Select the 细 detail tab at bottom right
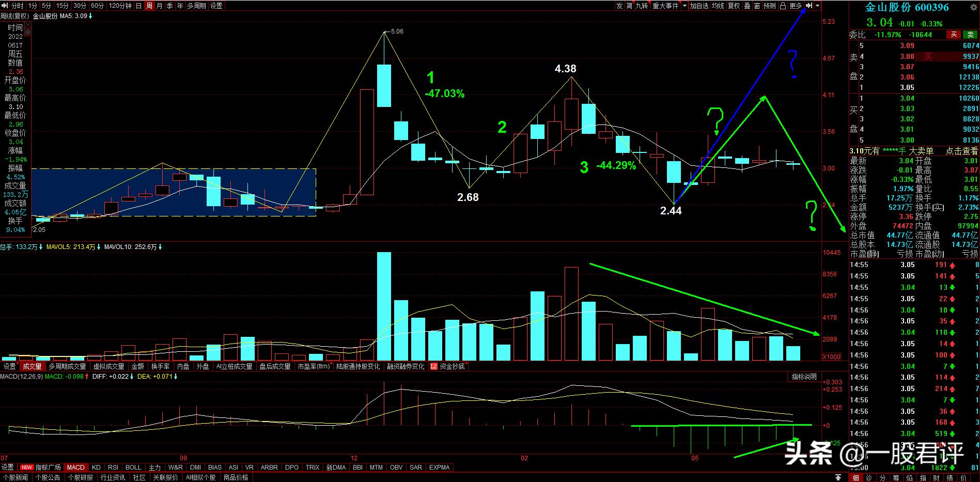This screenshot has height=482, width=980. 855,478
